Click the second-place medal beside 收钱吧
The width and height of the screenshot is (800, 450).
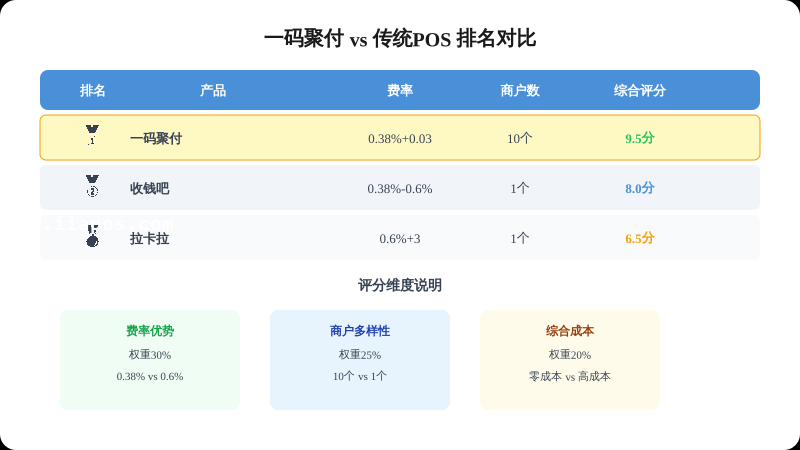tap(92, 186)
